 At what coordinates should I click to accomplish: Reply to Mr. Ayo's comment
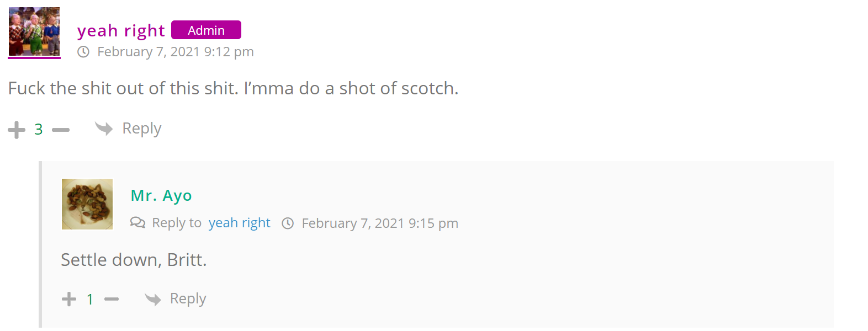click(x=176, y=299)
